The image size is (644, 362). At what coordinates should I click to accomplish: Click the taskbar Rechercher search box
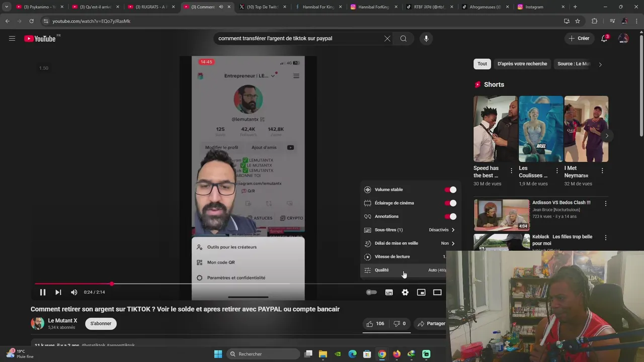point(263,354)
